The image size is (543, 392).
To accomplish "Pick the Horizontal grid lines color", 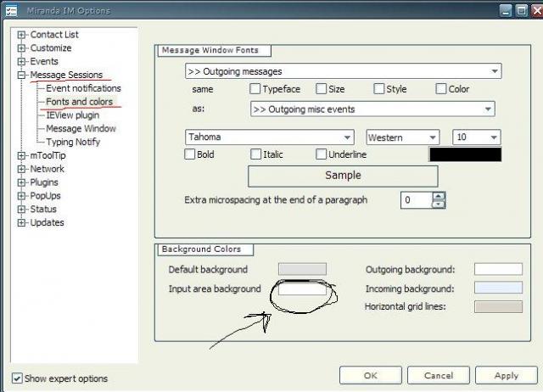I will tap(498, 307).
